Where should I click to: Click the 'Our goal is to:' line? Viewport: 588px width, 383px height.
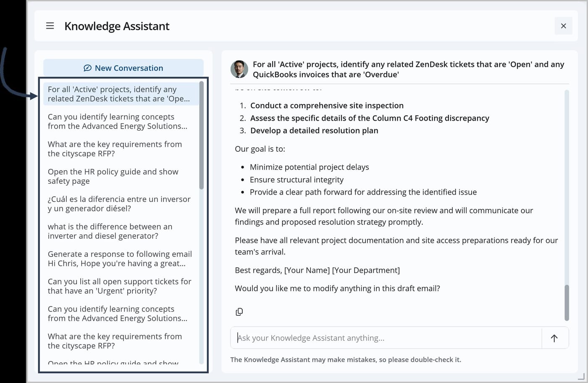pyautogui.click(x=260, y=149)
